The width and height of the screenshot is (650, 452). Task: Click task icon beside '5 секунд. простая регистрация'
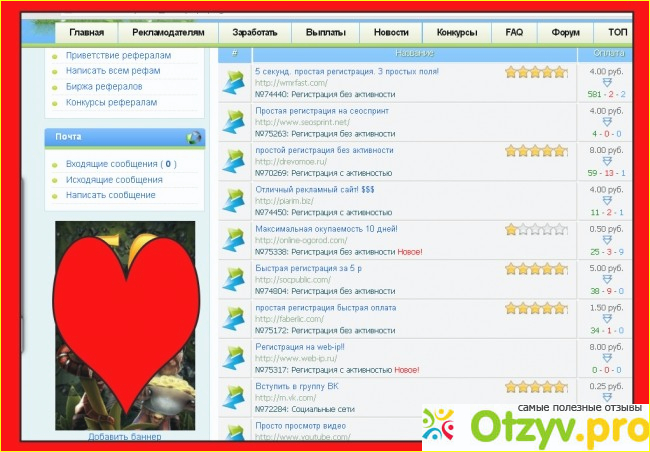tap(234, 84)
